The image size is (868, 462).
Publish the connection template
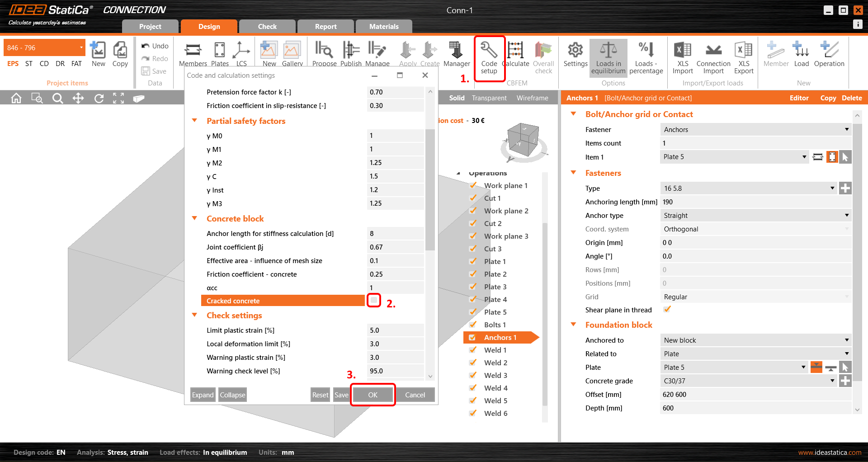(351, 54)
